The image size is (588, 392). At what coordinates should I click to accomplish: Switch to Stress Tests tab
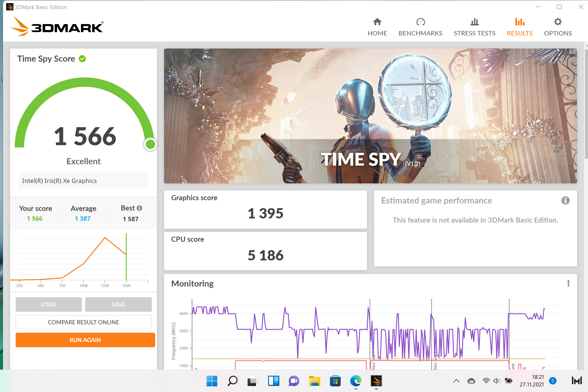(474, 27)
